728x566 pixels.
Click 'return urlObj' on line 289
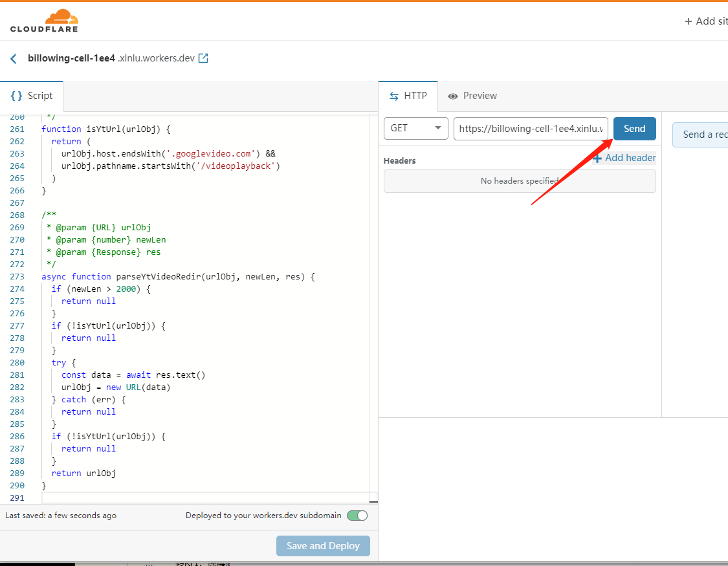[x=83, y=473]
